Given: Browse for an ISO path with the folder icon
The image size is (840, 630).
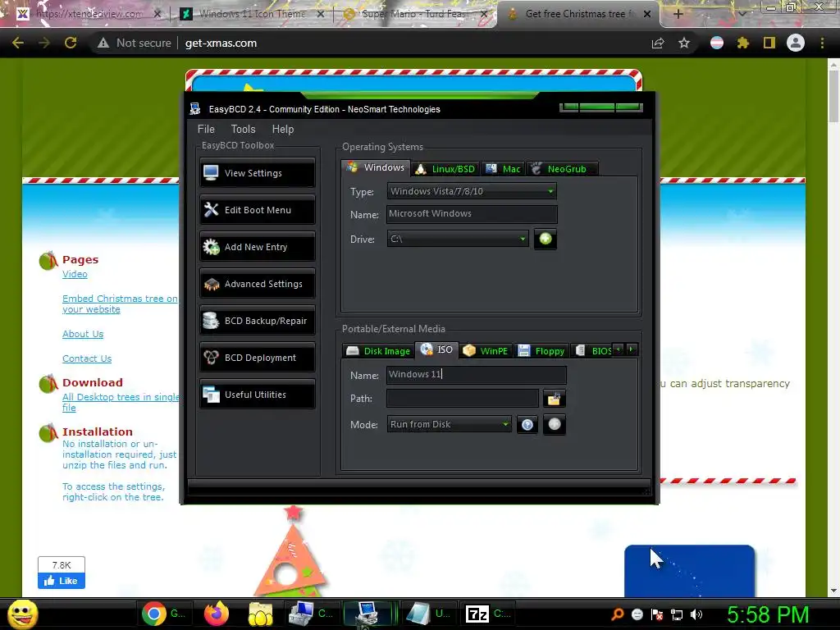Looking at the screenshot, I should tap(554, 399).
